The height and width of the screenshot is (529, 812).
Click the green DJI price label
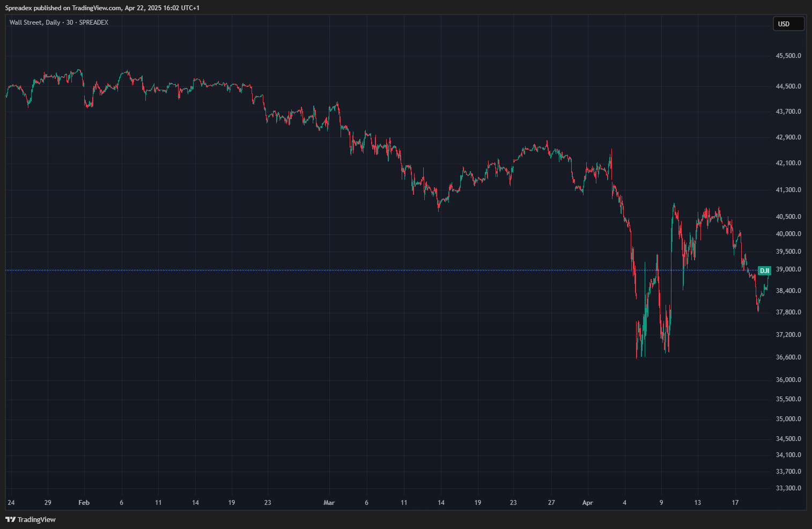764,270
